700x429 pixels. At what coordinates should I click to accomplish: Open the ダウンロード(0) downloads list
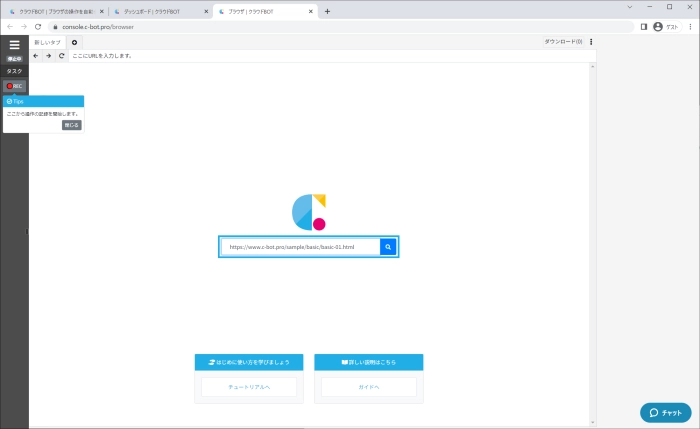[x=563, y=42]
